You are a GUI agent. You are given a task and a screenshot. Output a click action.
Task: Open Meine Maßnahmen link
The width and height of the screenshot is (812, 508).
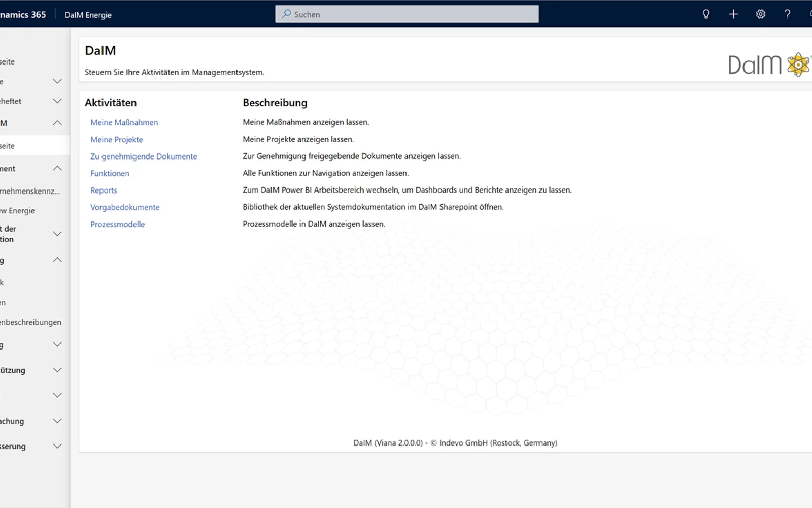click(x=124, y=122)
